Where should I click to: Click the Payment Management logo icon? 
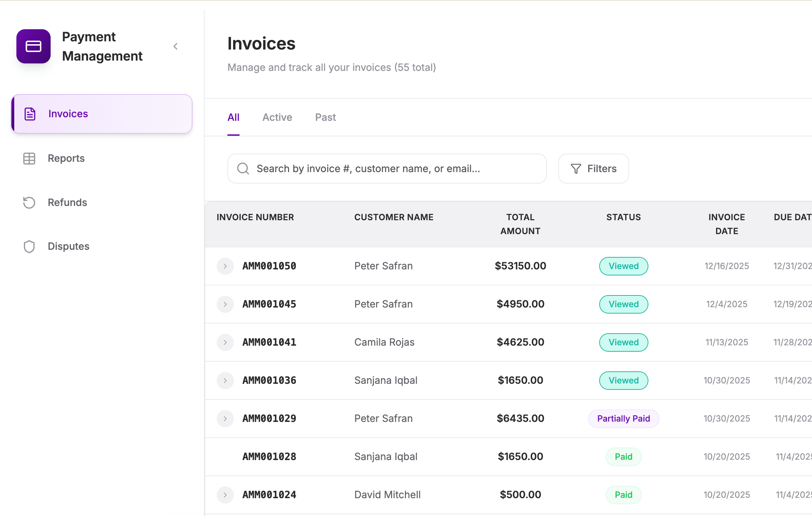(x=34, y=46)
